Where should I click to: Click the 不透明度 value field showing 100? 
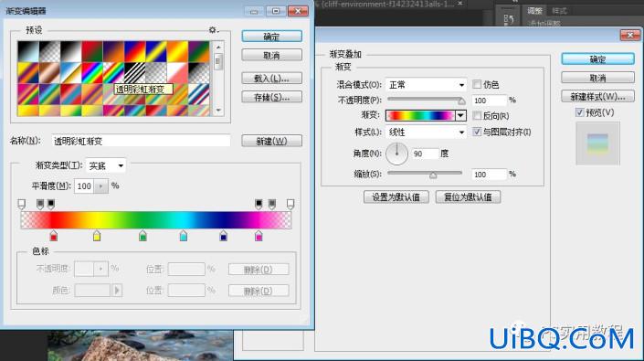pos(489,101)
